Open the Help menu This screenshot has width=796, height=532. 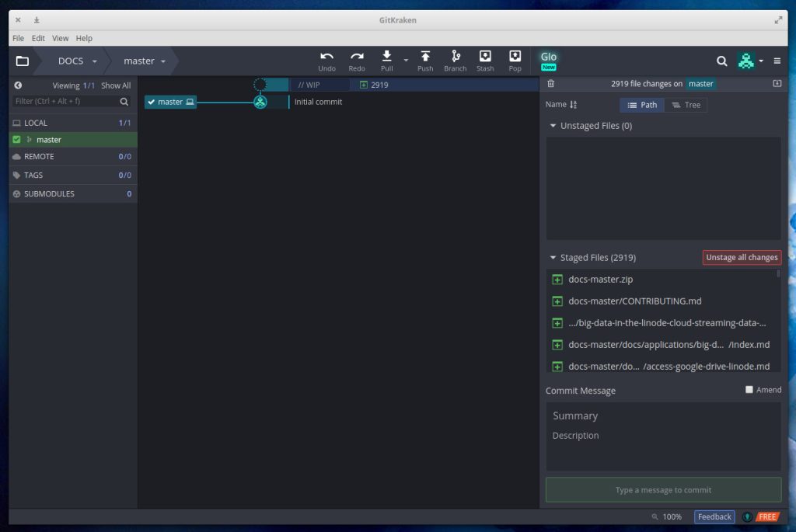pyautogui.click(x=84, y=38)
